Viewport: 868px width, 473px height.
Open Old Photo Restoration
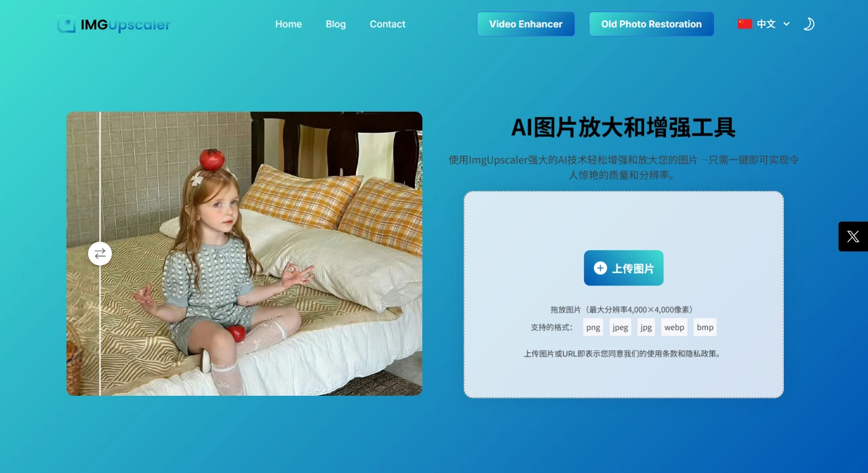click(651, 24)
